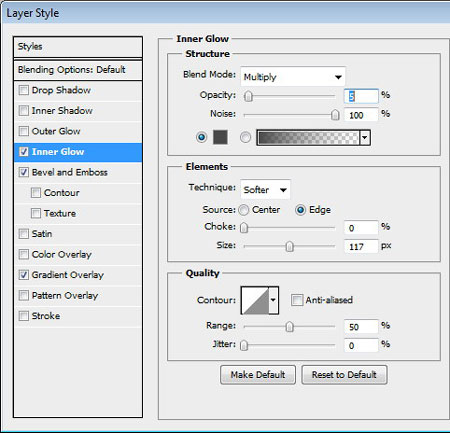
Task: Click the Choke slider handle
Action: pyautogui.click(x=244, y=228)
